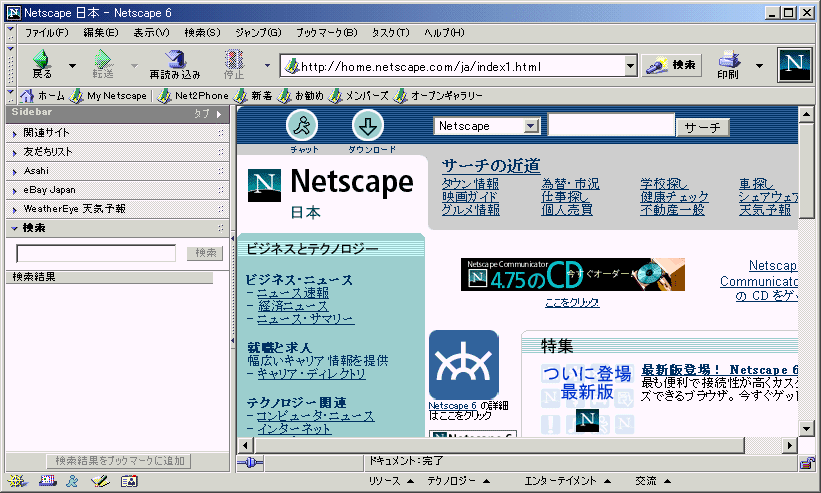This screenshot has height=493, width=821.
Task: Click the Netscape 6 ship wheel image
Action: (x=463, y=365)
